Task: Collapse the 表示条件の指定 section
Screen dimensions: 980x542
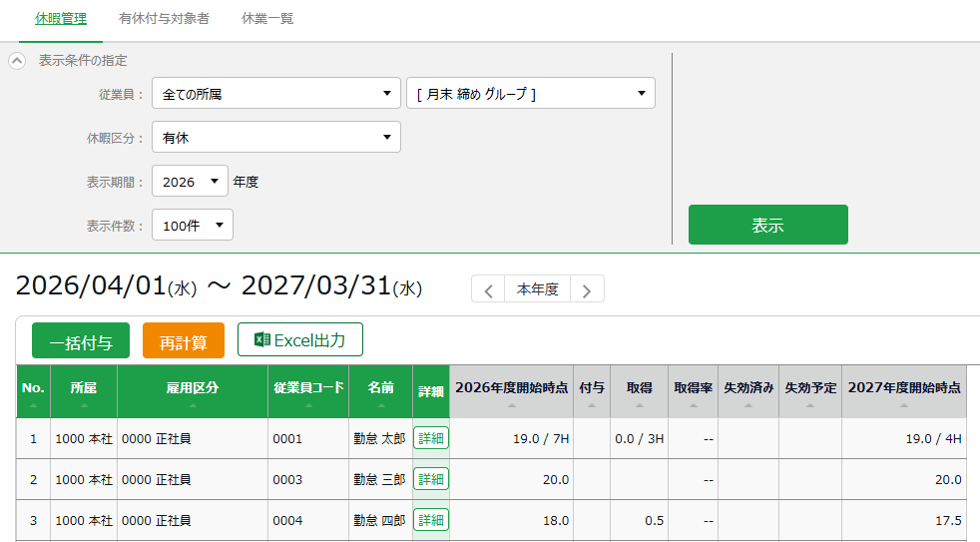Action: [x=17, y=61]
